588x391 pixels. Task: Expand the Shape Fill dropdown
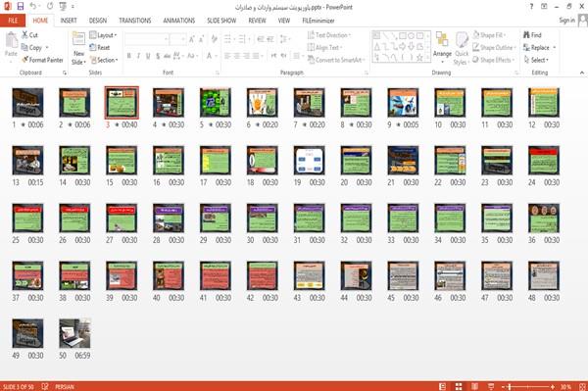point(489,35)
